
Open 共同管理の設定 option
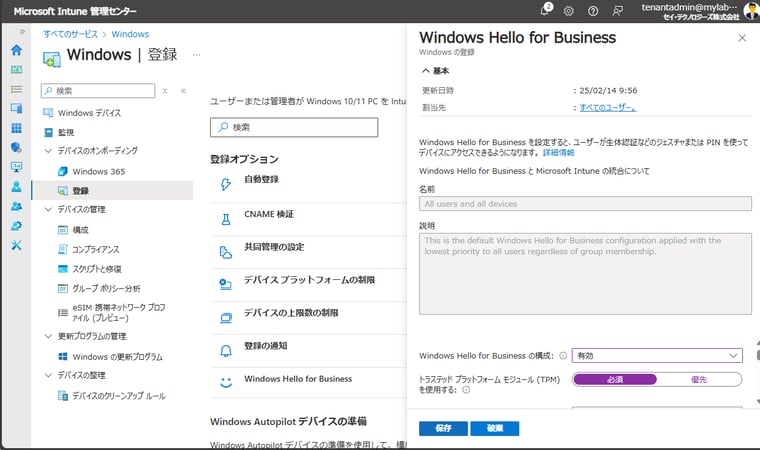click(x=274, y=247)
